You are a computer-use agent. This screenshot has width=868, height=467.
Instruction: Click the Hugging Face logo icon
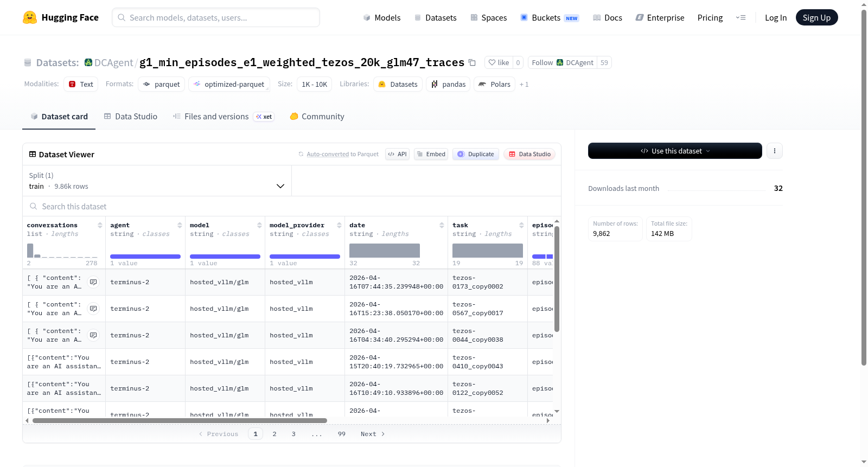[x=30, y=17]
